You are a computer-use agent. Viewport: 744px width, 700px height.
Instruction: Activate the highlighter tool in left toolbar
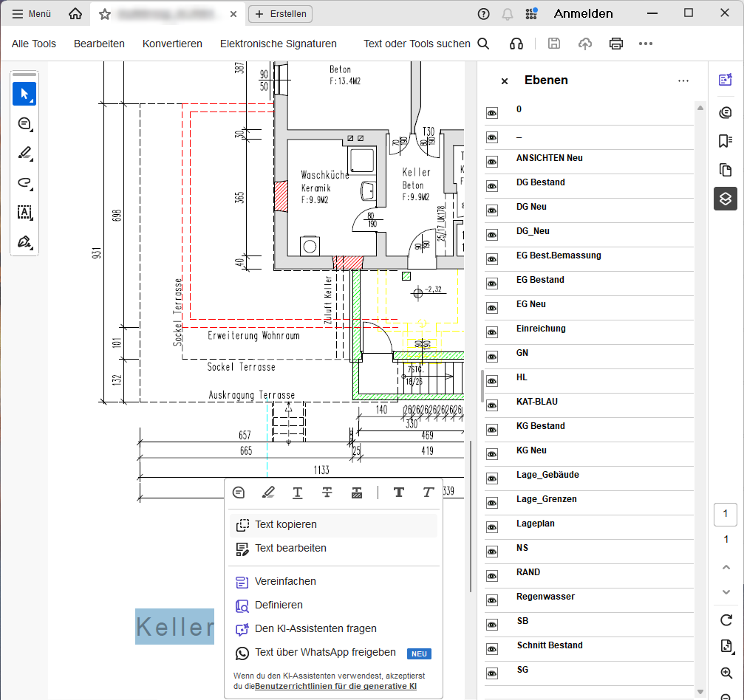(24, 153)
